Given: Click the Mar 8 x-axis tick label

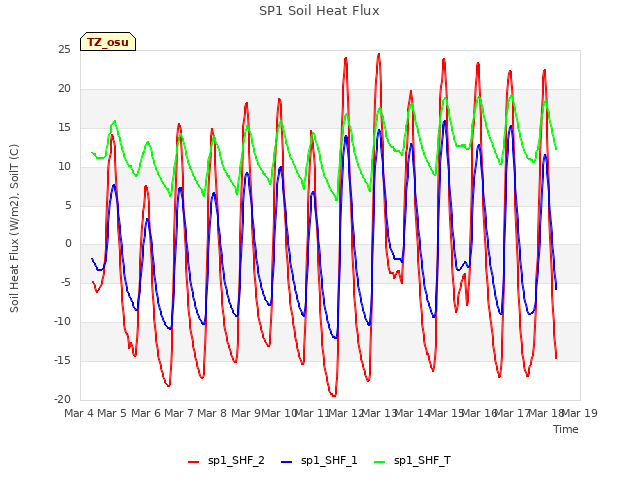Looking at the screenshot, I should tap(212, 413).
